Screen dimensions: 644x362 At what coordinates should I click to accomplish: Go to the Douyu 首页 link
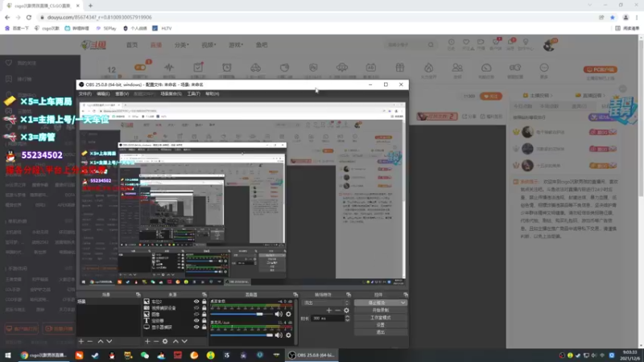132,45
